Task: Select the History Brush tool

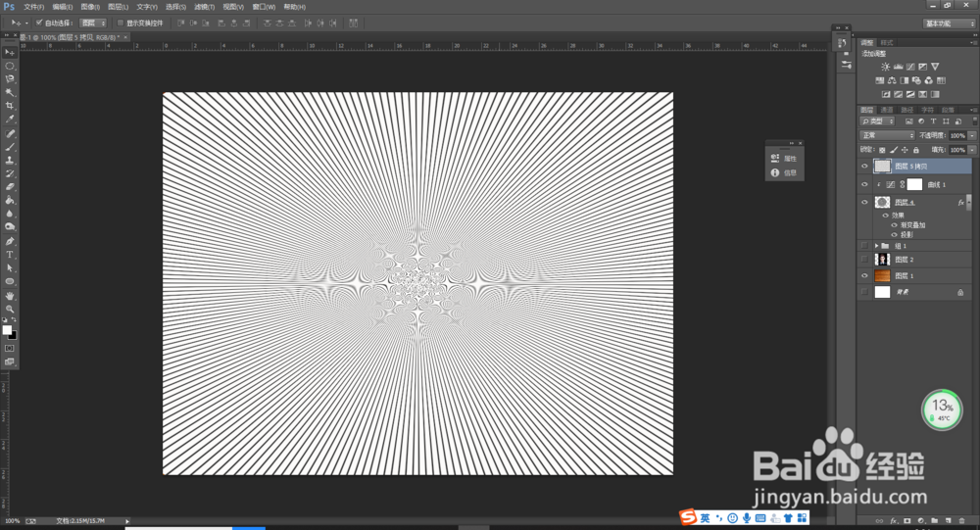Action: [10, 173]
